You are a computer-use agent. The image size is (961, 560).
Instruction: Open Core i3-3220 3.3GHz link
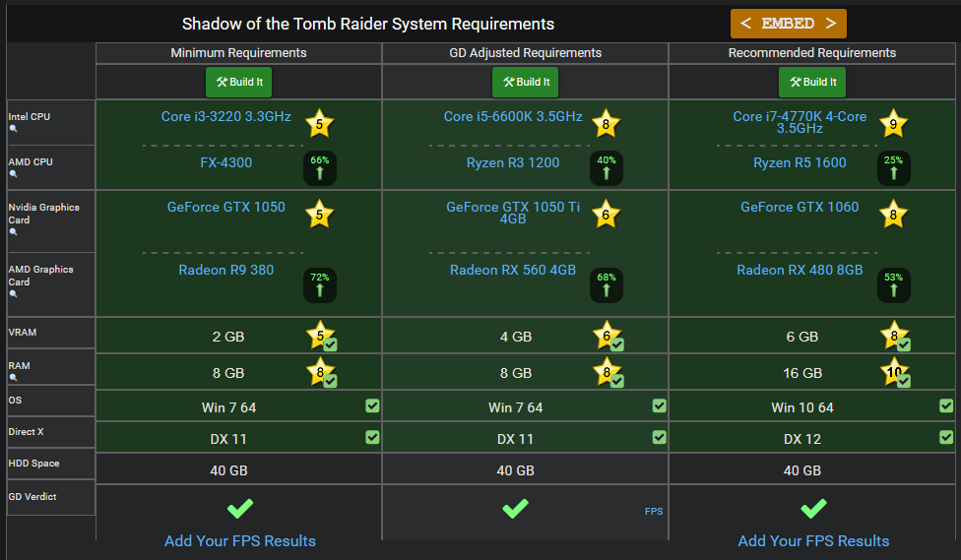(226, 116)
